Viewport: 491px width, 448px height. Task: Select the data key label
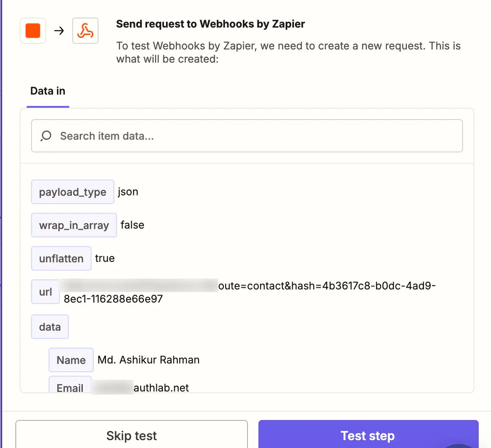[50, 327]
